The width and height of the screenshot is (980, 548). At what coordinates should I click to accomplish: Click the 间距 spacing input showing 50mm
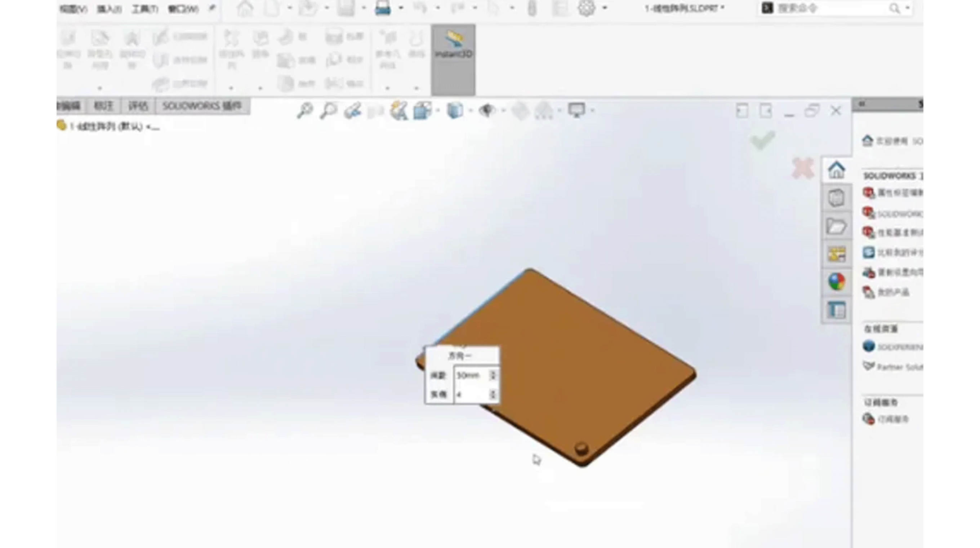(x=472, y=376)
